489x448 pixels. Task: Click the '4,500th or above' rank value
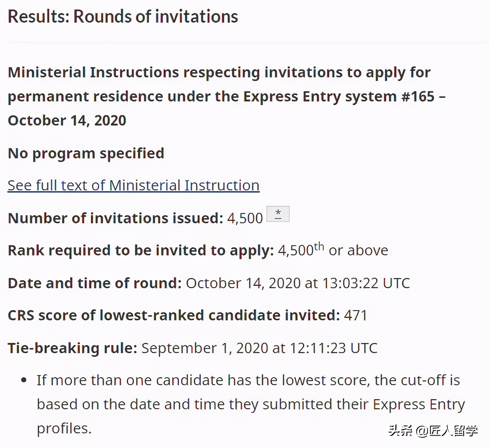tap(333, 250)
